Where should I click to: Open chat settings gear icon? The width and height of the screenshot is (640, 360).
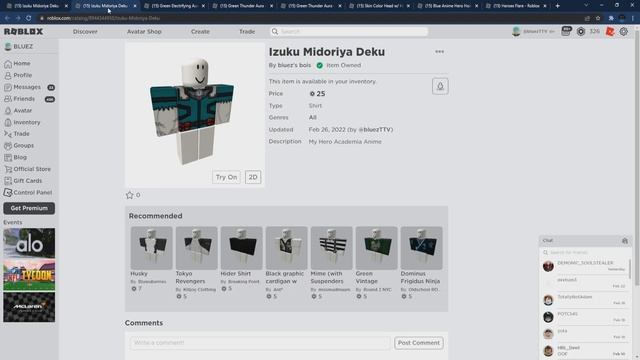coord(625,241)
